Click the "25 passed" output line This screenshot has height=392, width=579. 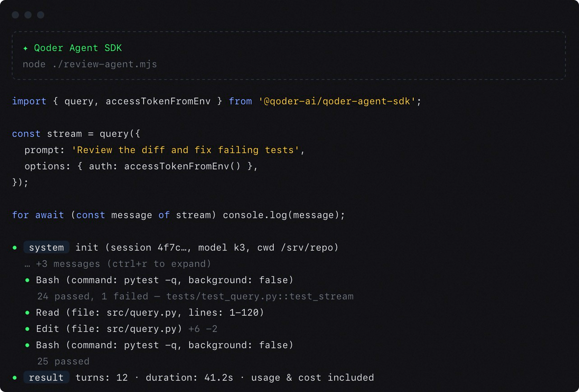point(63,361)
